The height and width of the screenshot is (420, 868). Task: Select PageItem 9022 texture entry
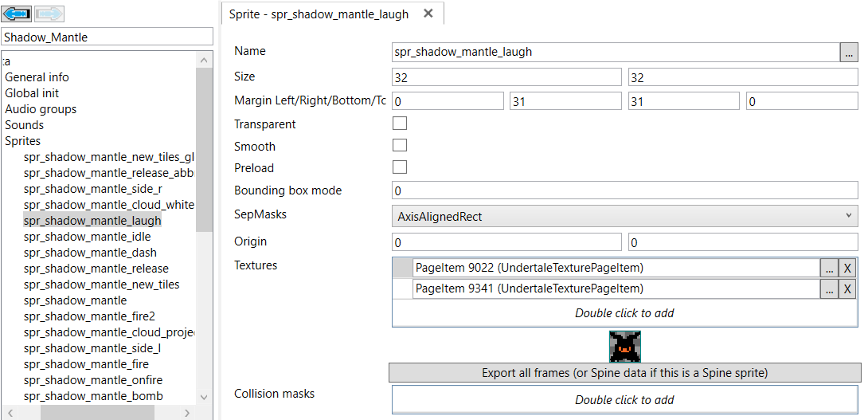coord(616,269)
